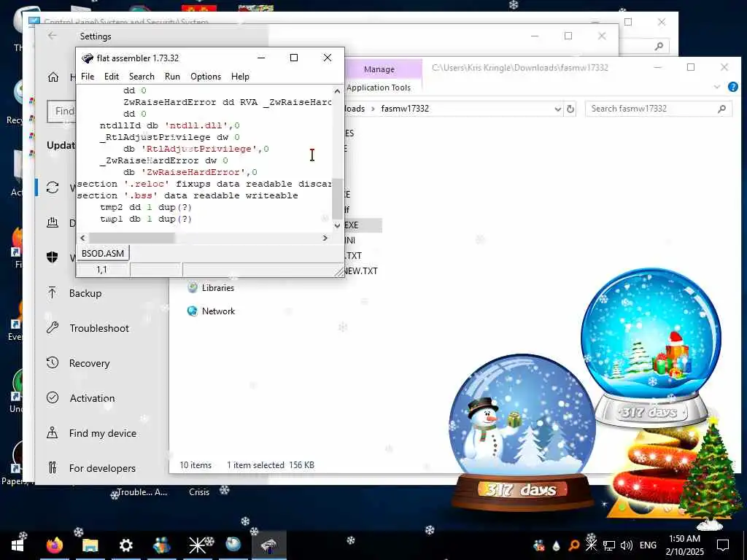Viewport: 747px width, 560px height.
Task: Click fasmw17332 in the address breadcrumb
Action: 405,109
